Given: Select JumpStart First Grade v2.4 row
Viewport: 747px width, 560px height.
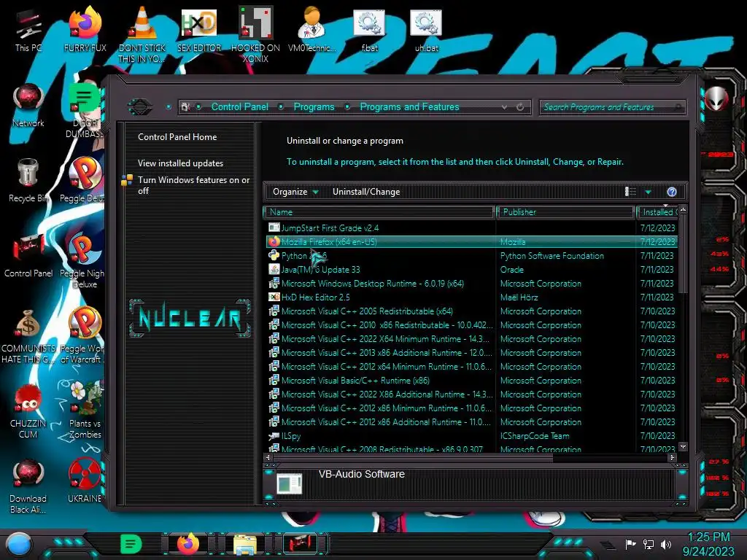Looking at the screenshot, I should click(x=472, y=227).
